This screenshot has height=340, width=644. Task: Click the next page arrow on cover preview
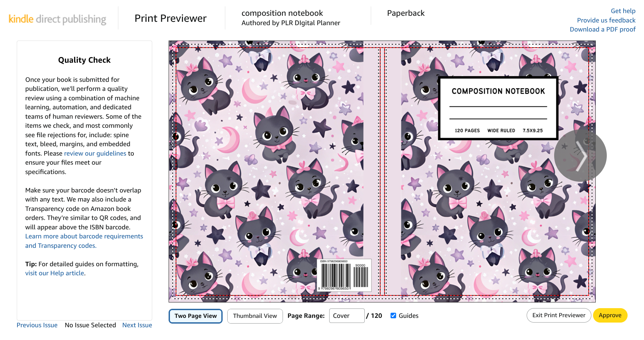[580, 156]
